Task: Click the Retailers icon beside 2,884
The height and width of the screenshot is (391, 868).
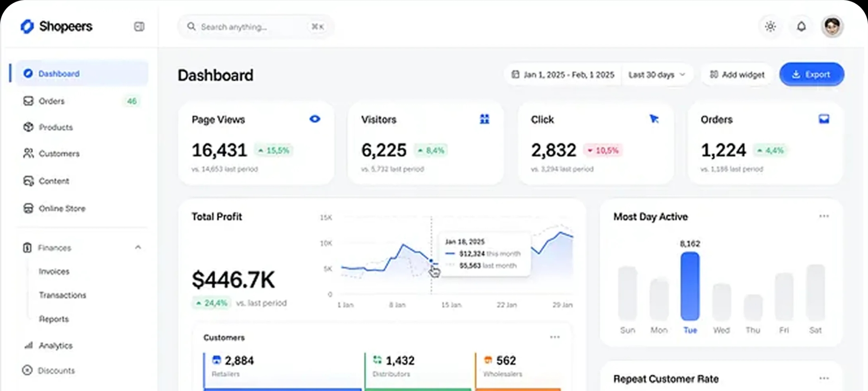Action: coord(217,360)
